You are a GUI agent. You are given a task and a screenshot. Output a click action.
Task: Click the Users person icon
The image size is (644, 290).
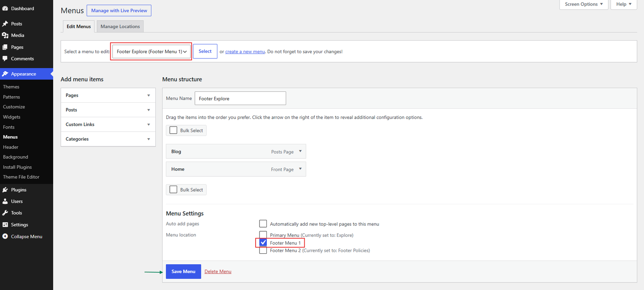click(5, 201)
